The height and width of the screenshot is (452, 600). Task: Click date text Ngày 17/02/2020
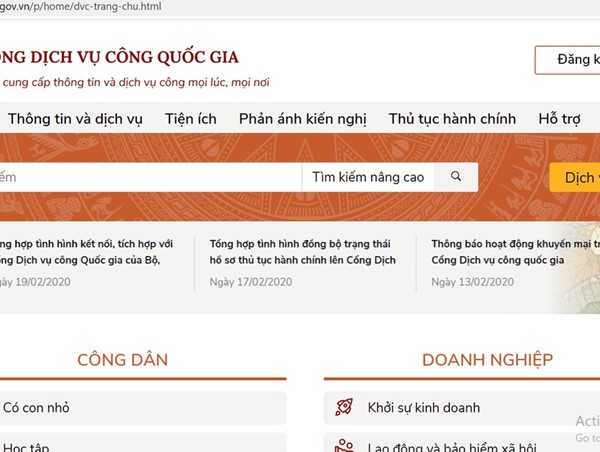(x=251, y=282)
